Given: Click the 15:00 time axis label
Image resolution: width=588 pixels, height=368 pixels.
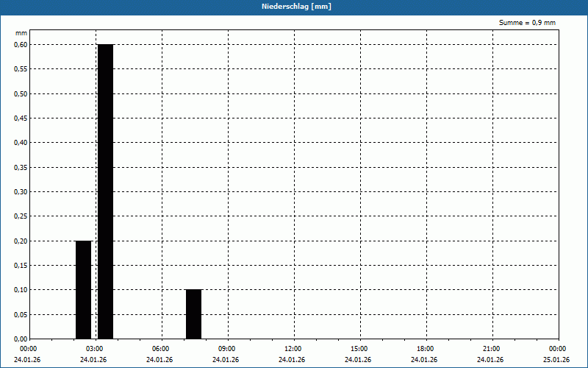Looking at the screenshot, I should coord(359,348).
